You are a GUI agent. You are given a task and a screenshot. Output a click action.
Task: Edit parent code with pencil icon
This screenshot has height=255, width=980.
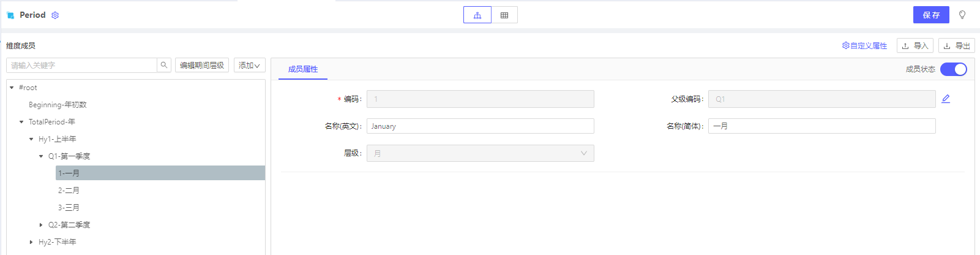click(946, 99)
